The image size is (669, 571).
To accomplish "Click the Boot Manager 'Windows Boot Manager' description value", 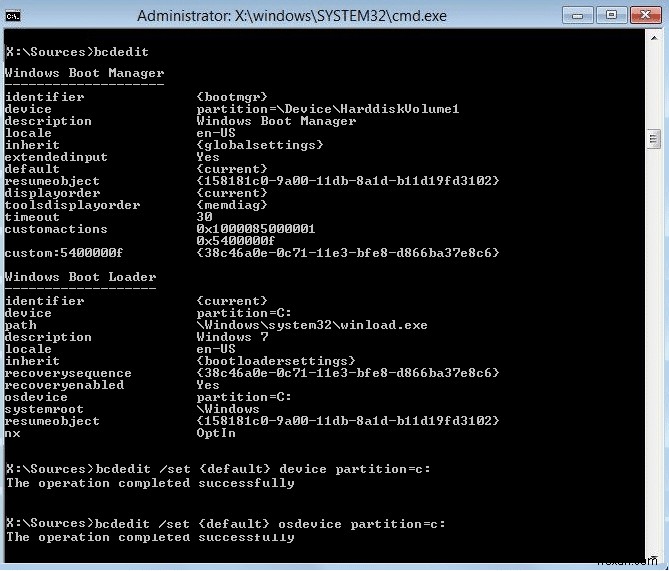I will [x=276, y=121].
